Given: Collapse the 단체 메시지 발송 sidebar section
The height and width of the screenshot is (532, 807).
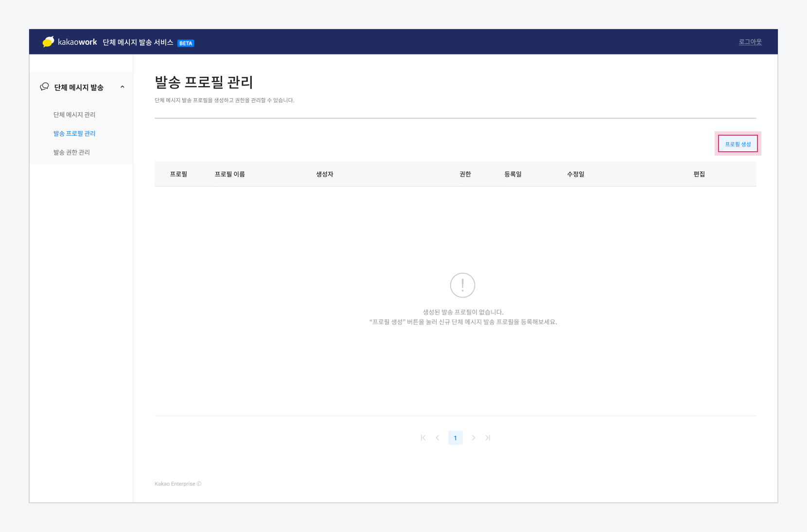Looking at the screenshot, I should 123,87.
